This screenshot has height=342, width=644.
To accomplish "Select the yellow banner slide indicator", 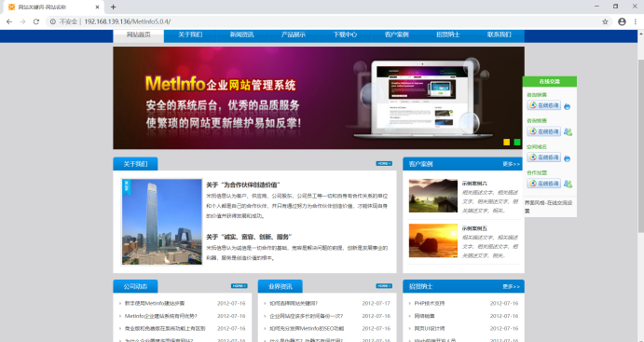I will [506, 142].
